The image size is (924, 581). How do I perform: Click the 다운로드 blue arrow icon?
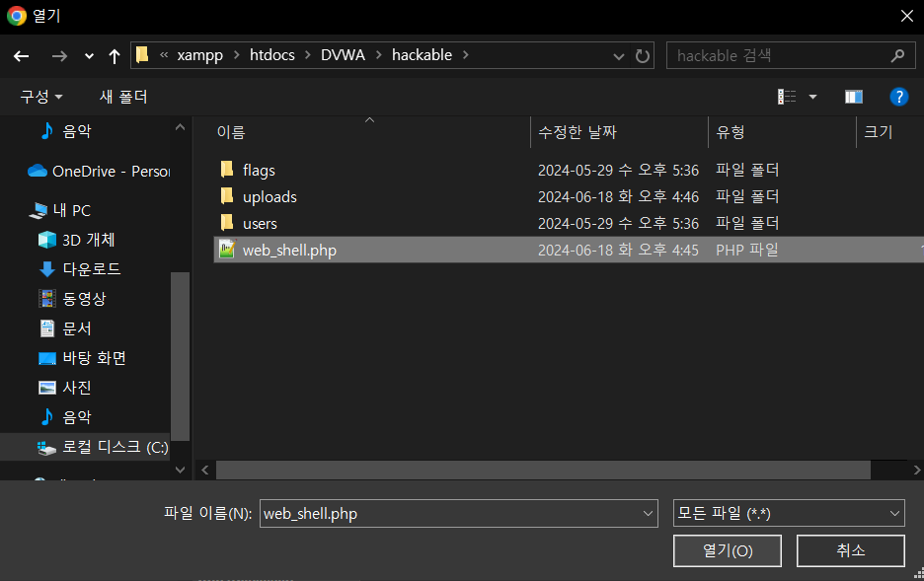pos(47,269)
